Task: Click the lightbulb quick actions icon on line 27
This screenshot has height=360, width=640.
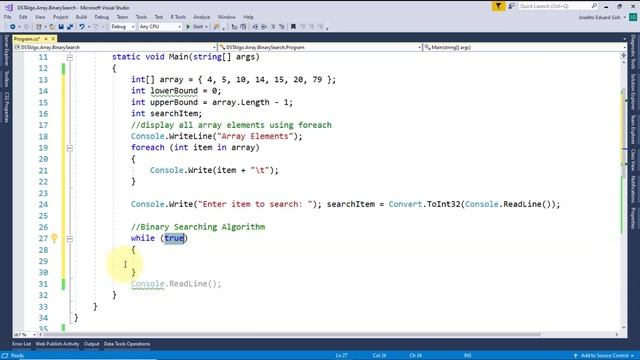Action: pyautogui.click(x=54, y=238)
